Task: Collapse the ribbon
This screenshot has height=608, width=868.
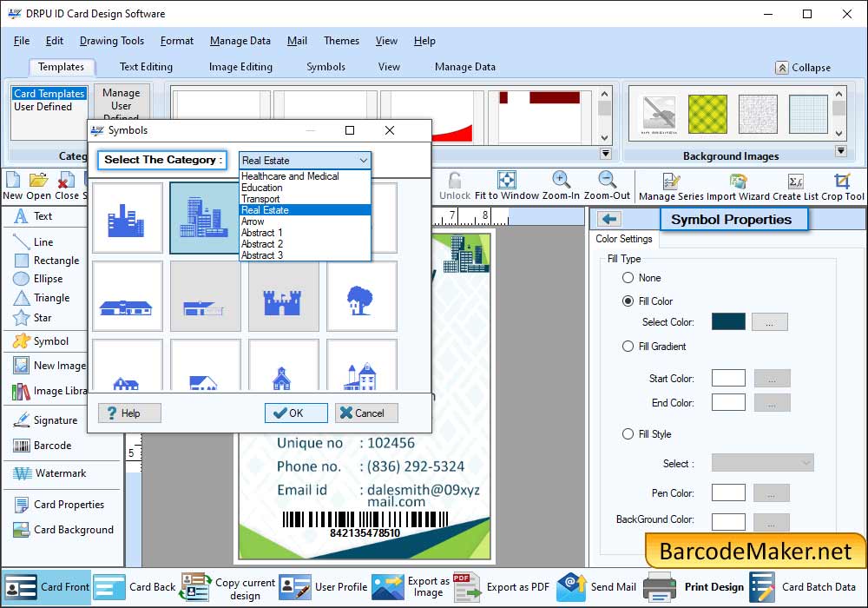Action: [x=803, y=68]
